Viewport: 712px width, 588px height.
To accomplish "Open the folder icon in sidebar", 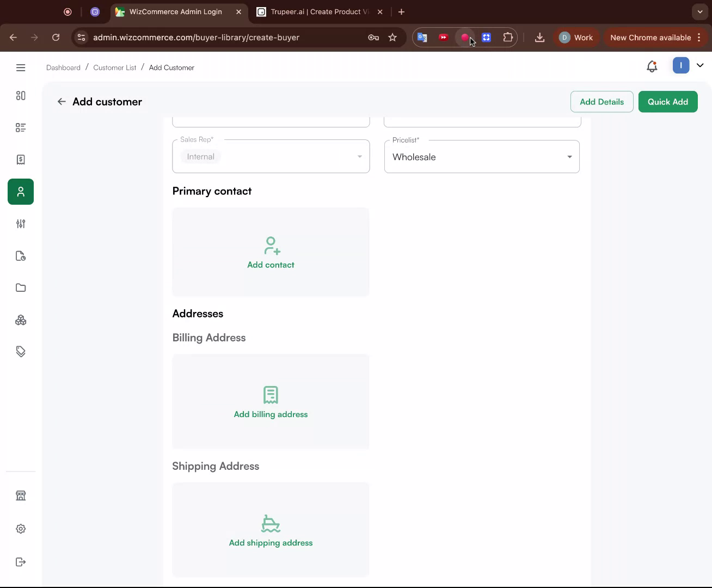I will click(21, 287).
